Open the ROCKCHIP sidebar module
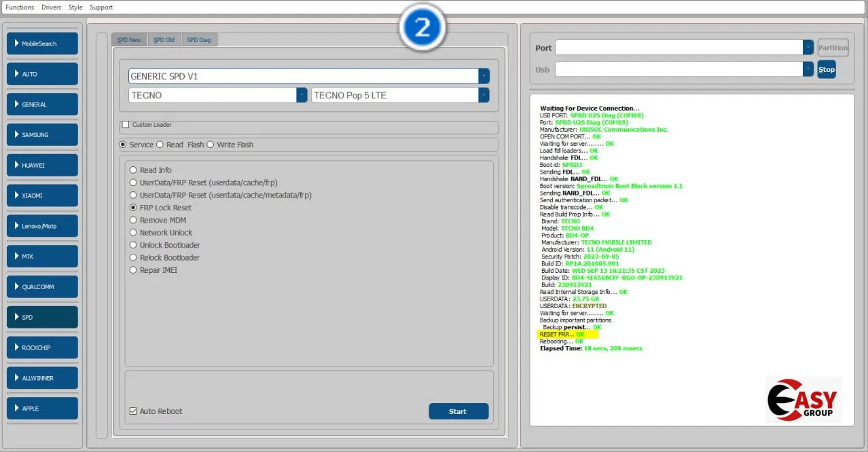The width and height of the screenshot is (868, 452). coord(42,347)
